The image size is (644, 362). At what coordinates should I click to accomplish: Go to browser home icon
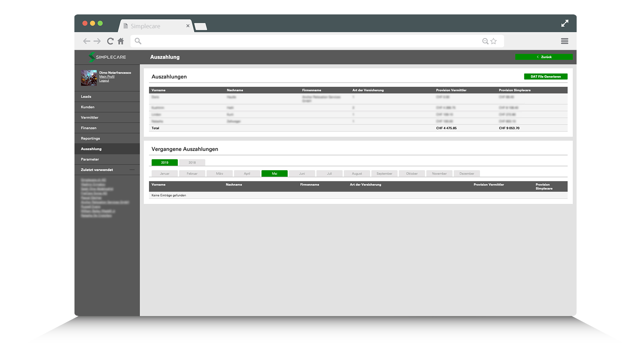click(x=121, y=41)
